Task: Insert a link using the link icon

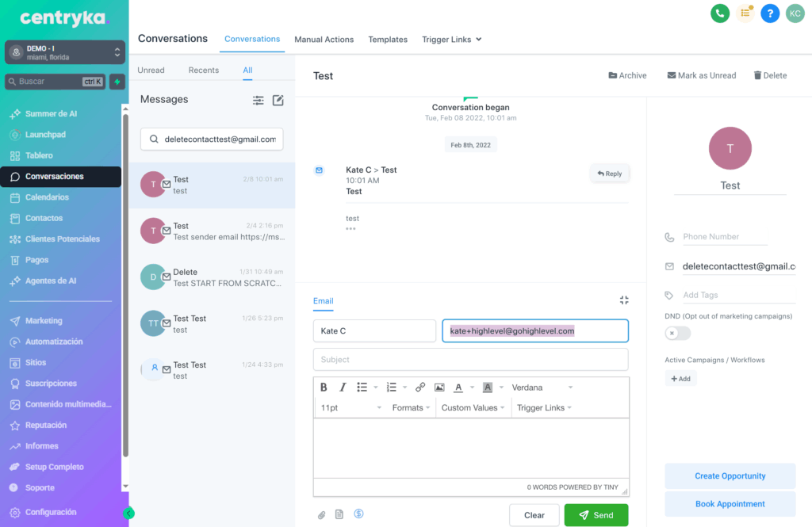Action: click(x=420, y=388)
